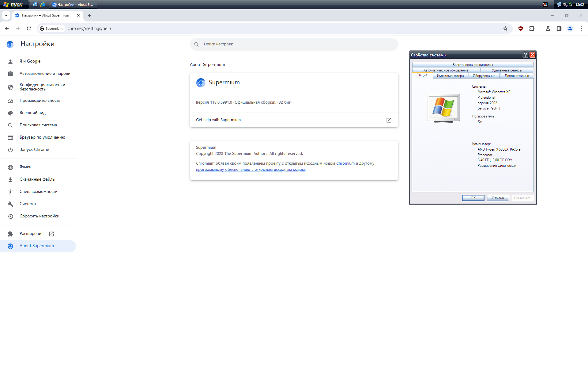Close the Настройки – About Supermium tab
The height and width of the screenshot is (368, 588).
click(78, 15)
